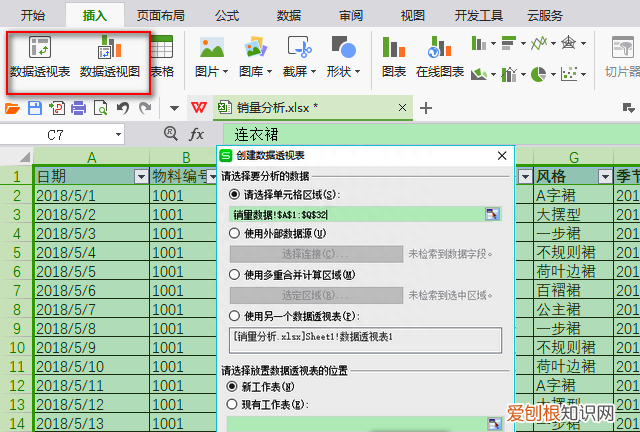Expand the 图片 dropdown arrow
Viewport: 640px width, 432px height.
(225, 72)
